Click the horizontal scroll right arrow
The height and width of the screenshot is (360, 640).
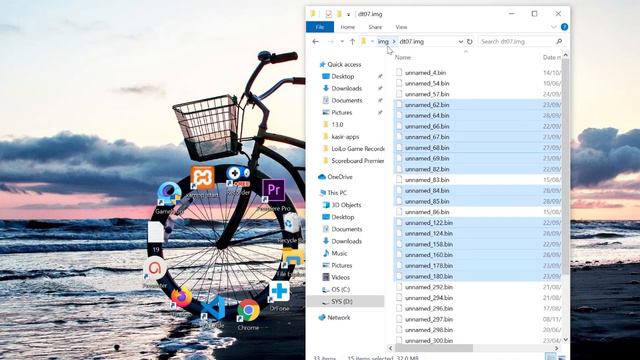[556, 348]
